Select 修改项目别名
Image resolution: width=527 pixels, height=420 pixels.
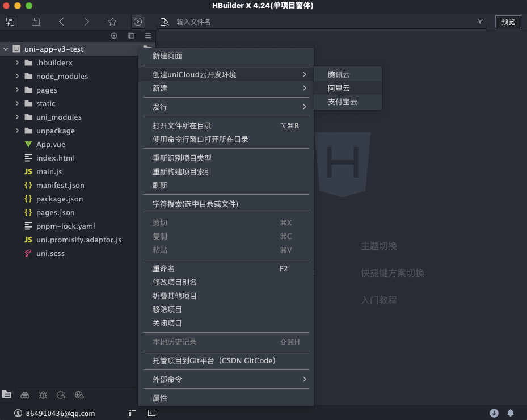click(x=226, y=282)
